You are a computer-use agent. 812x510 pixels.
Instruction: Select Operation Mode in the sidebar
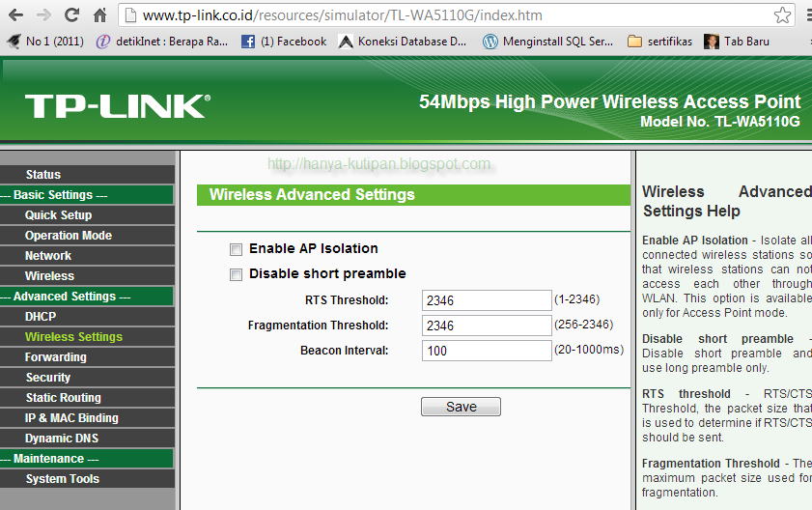pos(87,236)
